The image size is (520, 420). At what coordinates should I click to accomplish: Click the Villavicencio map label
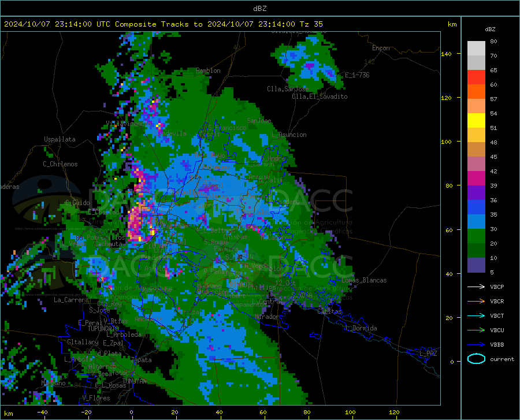129,123
